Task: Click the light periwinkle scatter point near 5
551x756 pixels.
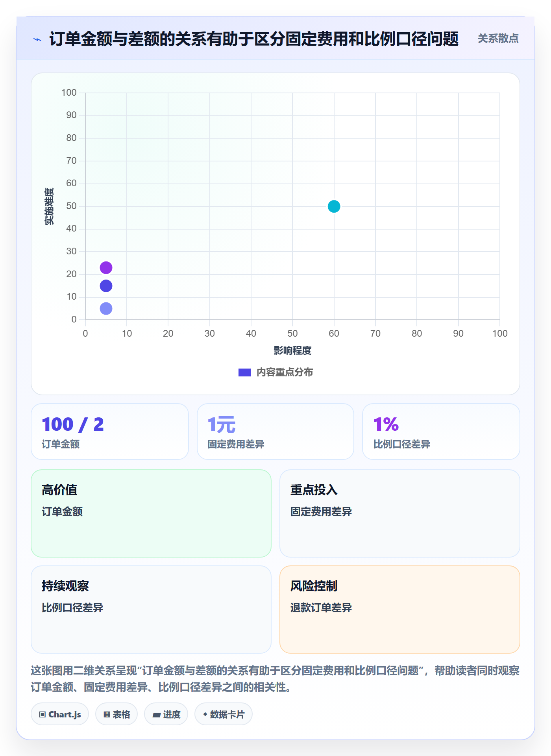Action: 106,308
